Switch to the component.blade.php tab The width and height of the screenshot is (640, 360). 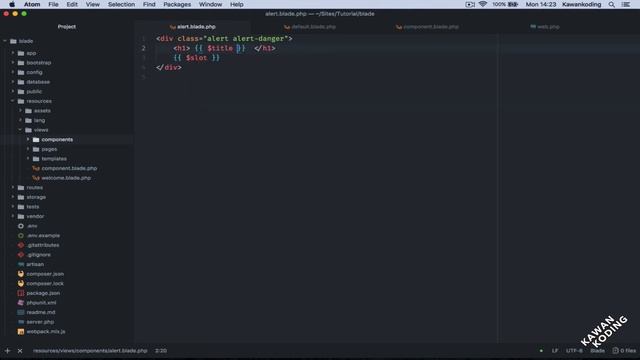pos(427,27)
